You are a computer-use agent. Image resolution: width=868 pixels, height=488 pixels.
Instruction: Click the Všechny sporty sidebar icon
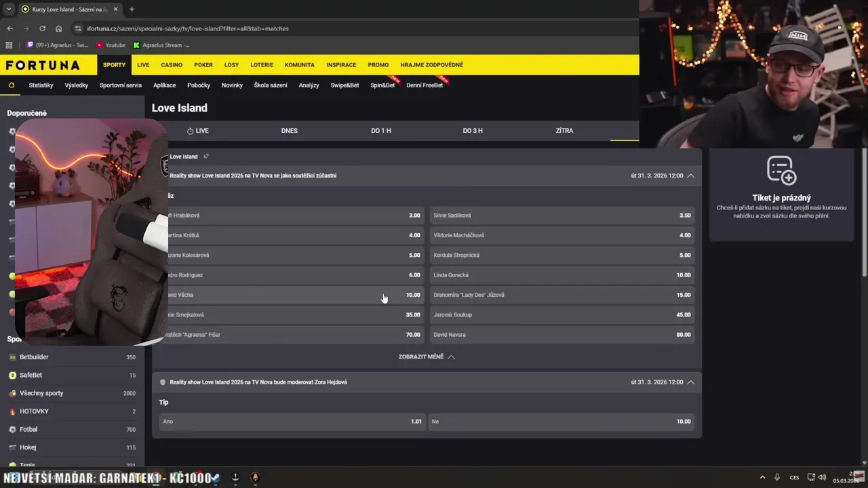click(x=12, y=393)
